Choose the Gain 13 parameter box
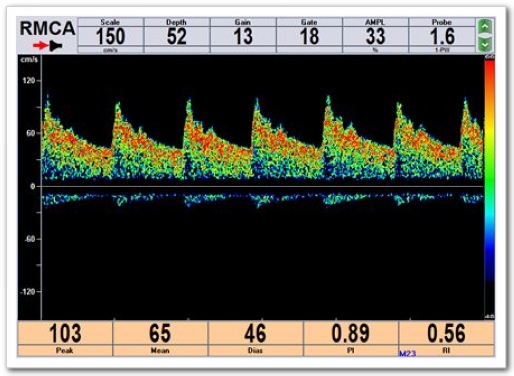 pos(243,35)
